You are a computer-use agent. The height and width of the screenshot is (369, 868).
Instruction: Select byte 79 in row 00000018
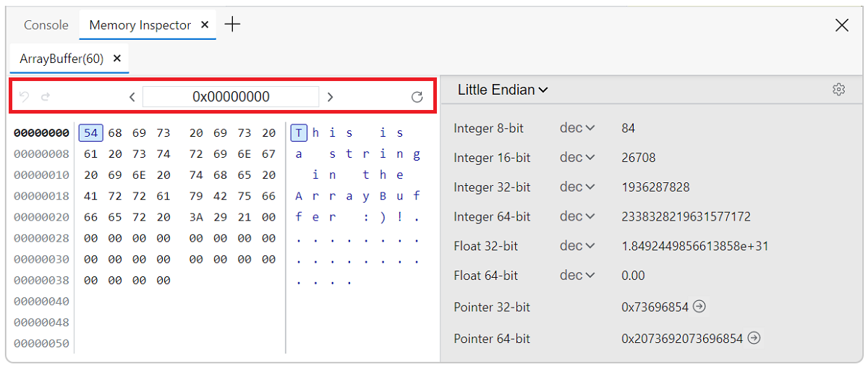pos(196,196)
